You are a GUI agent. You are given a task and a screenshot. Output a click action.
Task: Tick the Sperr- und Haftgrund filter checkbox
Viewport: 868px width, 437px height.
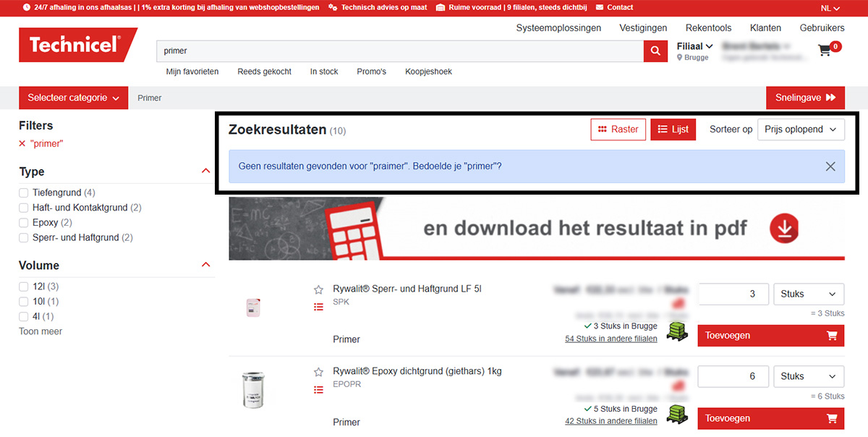24,238
